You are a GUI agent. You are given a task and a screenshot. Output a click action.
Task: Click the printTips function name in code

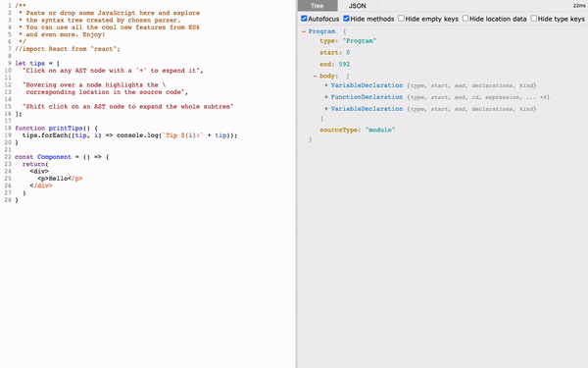tap(66, 128)
